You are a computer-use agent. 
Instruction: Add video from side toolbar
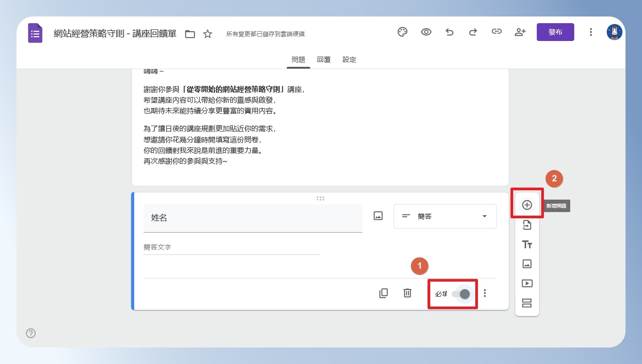(x=527, y=283)
